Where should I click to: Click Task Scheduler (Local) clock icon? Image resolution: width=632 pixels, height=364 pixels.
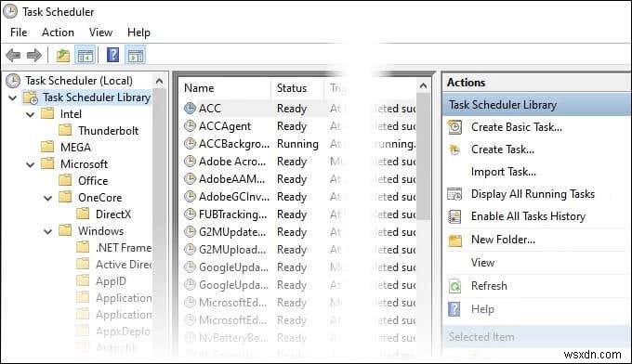click(x=13, y=81)
